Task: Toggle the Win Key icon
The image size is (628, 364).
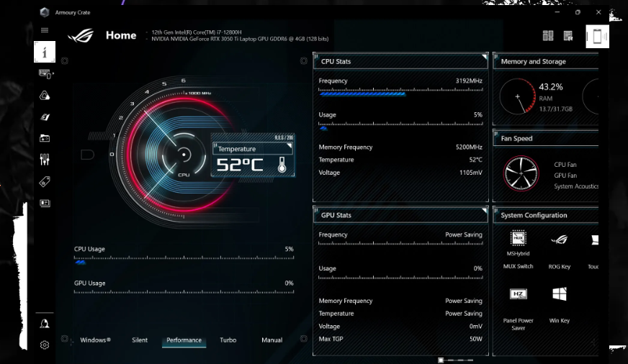Action: point(559,294)
